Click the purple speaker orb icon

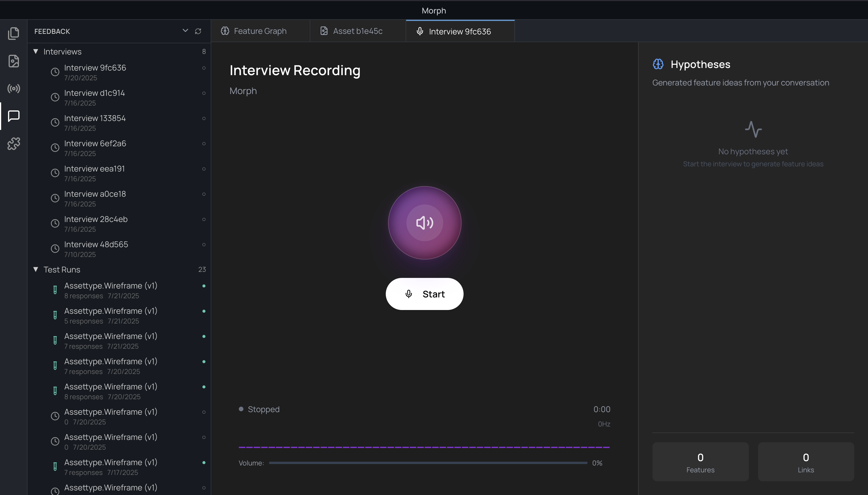[424, 223]
